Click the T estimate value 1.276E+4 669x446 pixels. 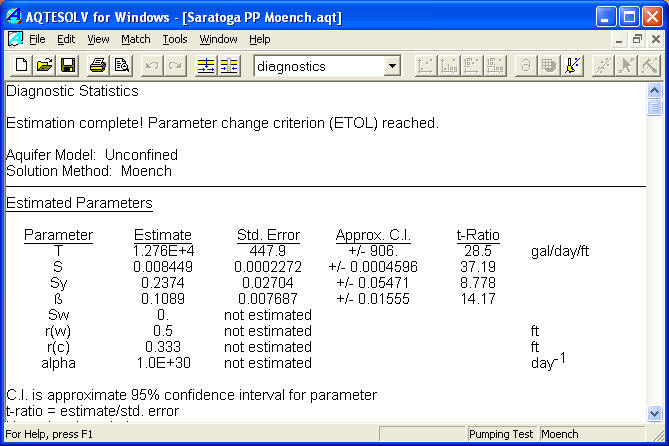click(x=163, y=251)
